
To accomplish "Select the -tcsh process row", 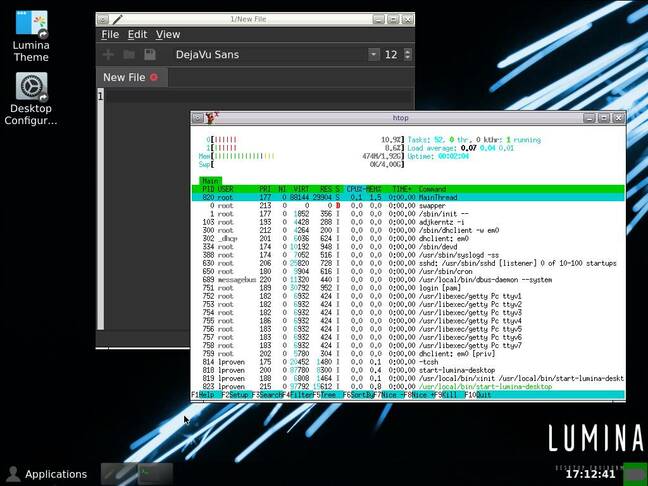I will click(408, 362).
